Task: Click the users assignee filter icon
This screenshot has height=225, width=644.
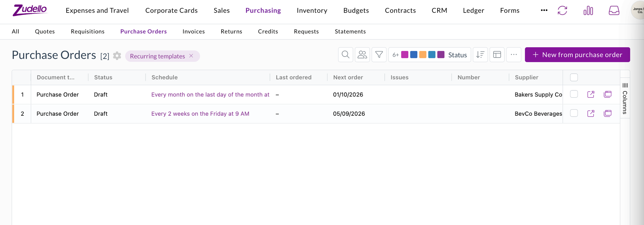Action: (362, 55)
